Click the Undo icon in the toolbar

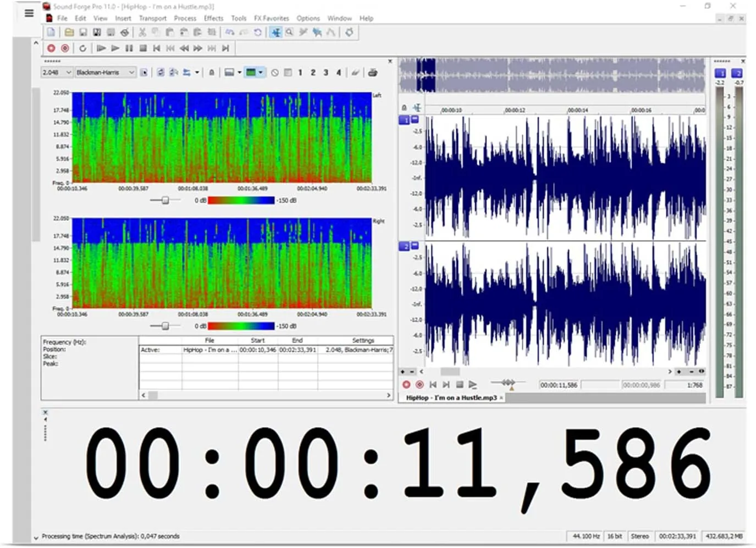[230, 32]
